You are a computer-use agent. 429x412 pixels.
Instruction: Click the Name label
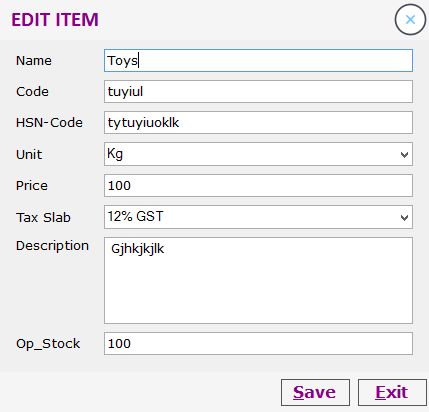(34, 61)
